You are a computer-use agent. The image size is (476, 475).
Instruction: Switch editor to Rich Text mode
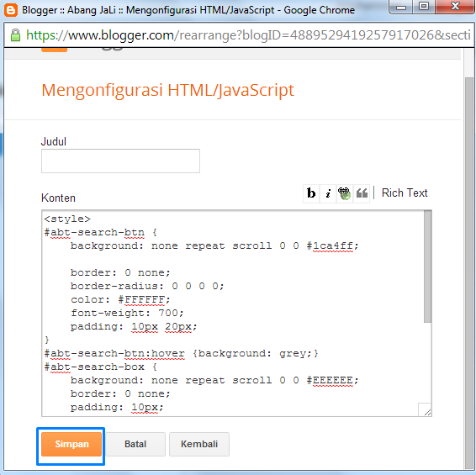tap(405, 193)
